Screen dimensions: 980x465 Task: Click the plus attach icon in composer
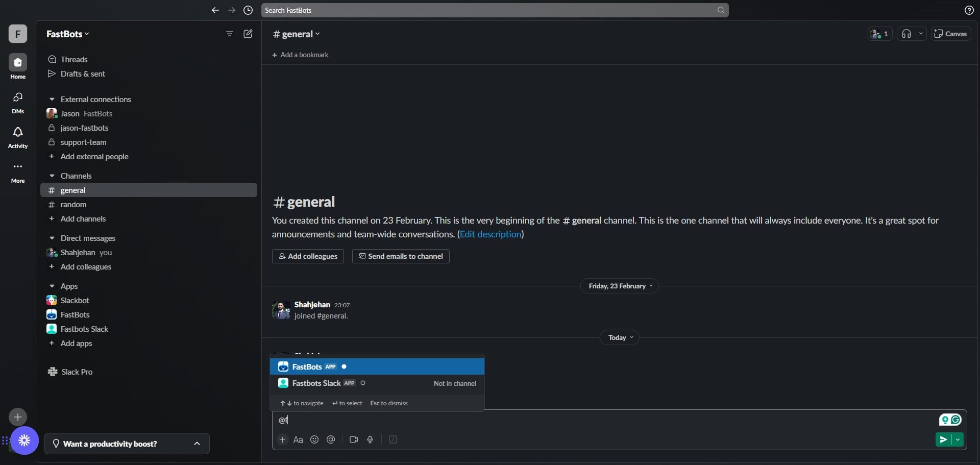click(x=282, y=439)
